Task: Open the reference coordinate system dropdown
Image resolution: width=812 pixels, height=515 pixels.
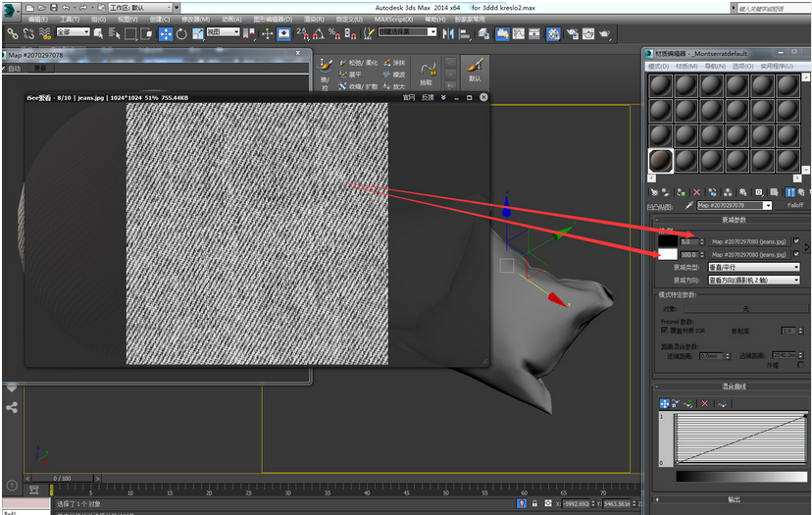Action: click(223, 31)
